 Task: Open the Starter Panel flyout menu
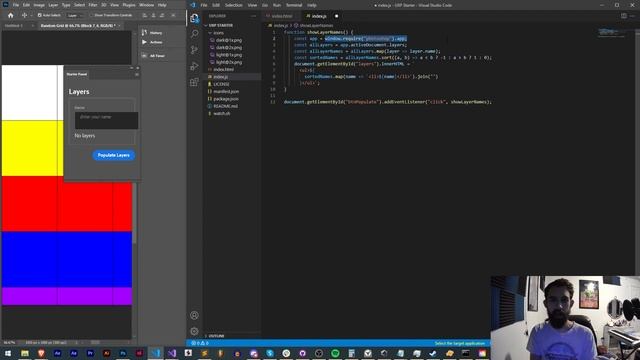[137, 74]
